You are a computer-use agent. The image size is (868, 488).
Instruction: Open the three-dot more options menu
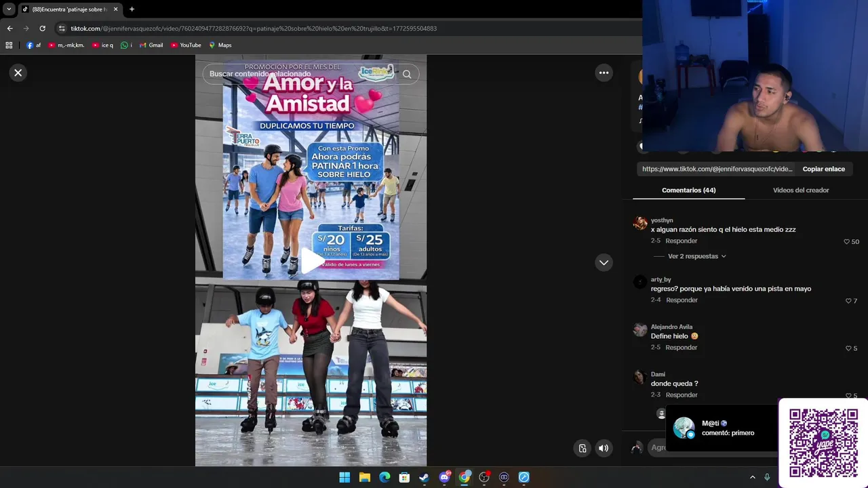pos(604,73)
